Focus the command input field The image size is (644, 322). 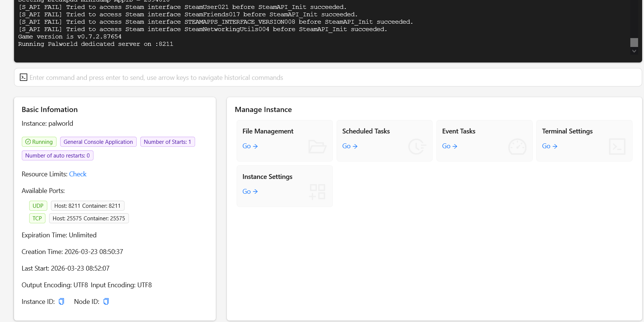pos(333,78)
